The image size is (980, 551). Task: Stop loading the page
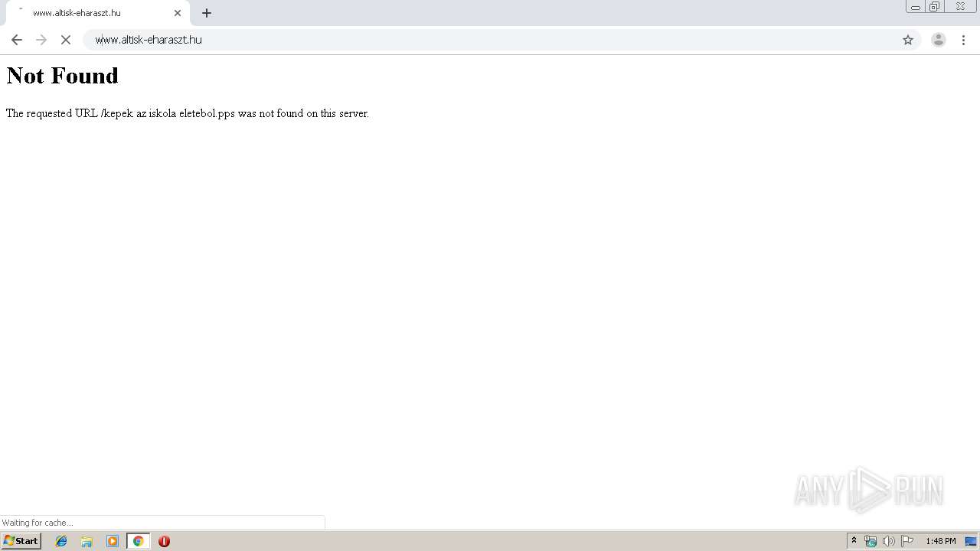tap(66, 40)
